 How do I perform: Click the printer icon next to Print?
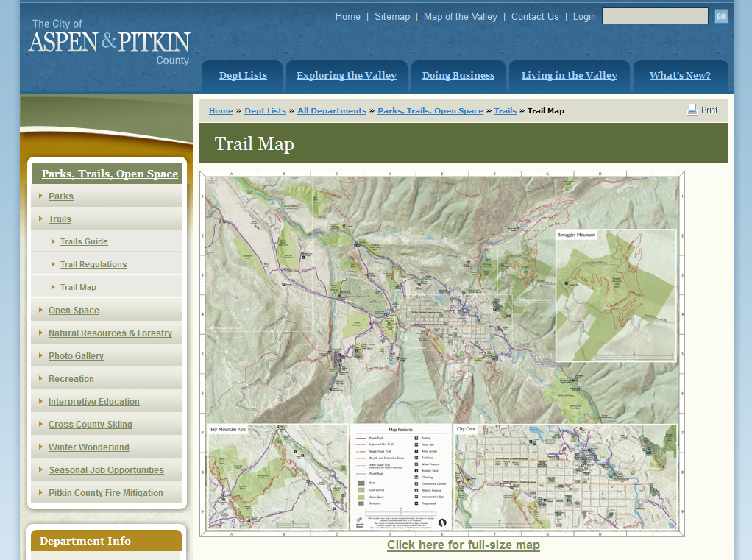click(692, 110)
